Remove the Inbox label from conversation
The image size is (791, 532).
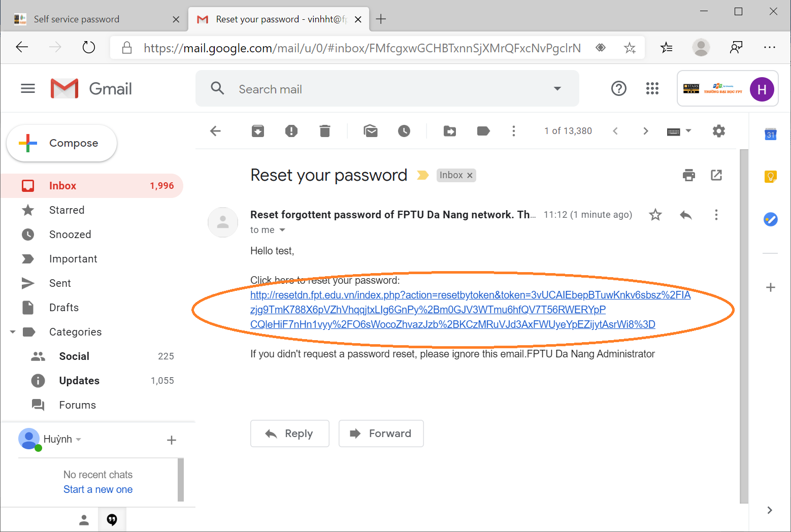click(x=470, y=176)
